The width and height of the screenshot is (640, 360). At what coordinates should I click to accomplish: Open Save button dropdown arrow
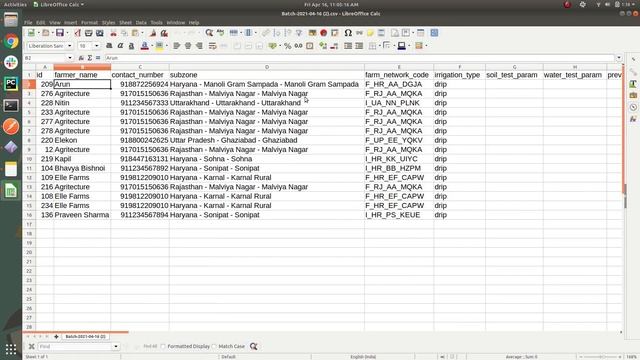tap(67, 33)
